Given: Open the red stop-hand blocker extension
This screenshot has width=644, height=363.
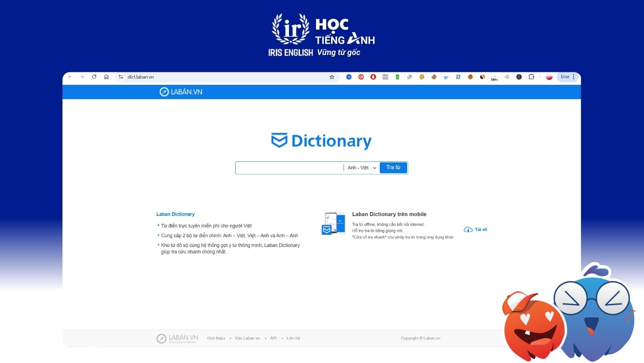Looking at the screenshot, I should click(x=373, y=77).
